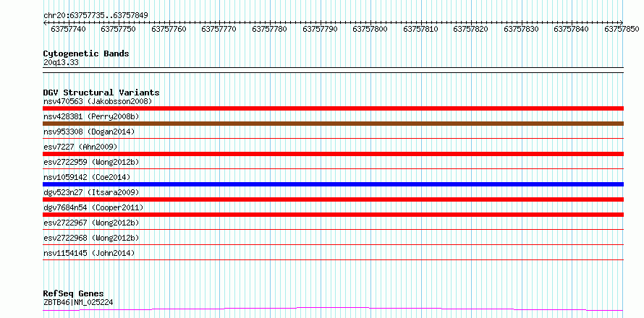The image size is (644, 318).
Task: Click ruler position 63757740
Action: (68, 29)
